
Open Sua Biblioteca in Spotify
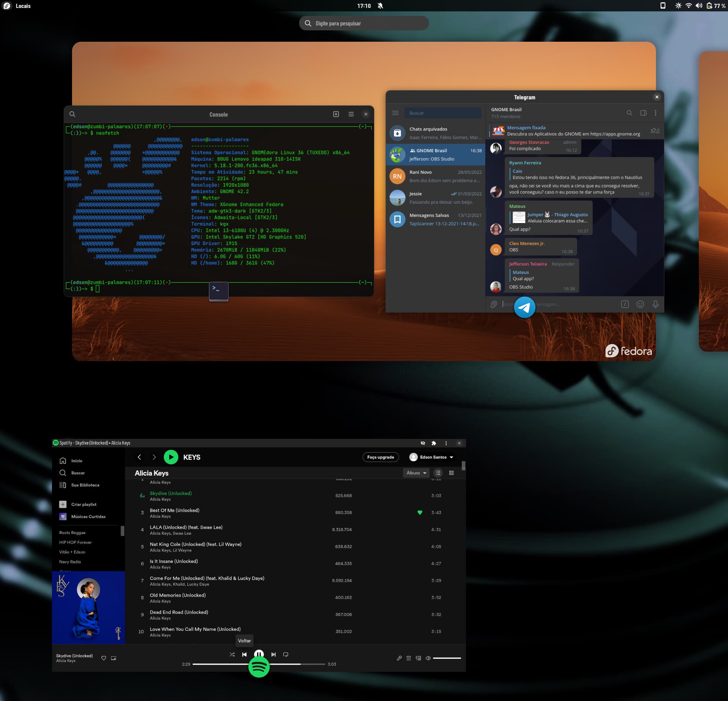[x=79, y=485]
